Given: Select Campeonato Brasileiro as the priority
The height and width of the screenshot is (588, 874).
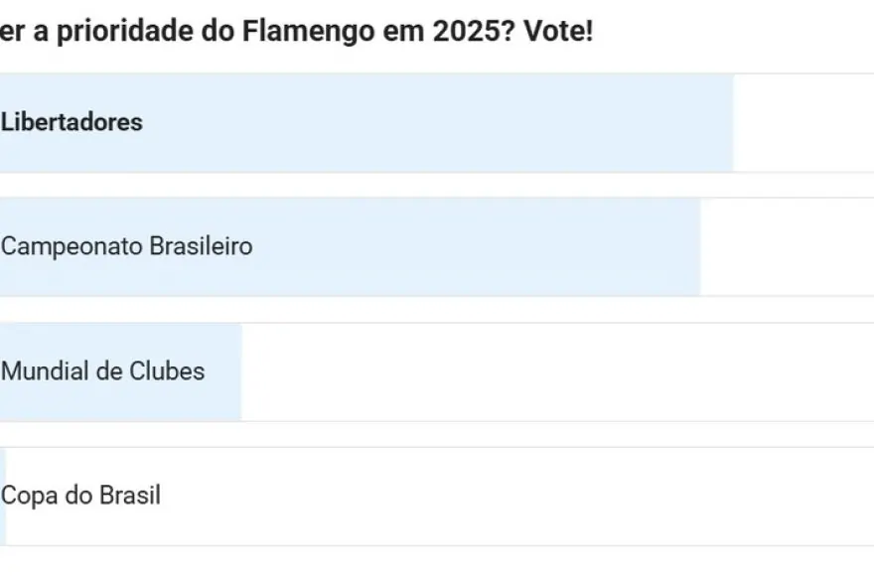Looking at the screenshot, I should [x=437, y=246].
